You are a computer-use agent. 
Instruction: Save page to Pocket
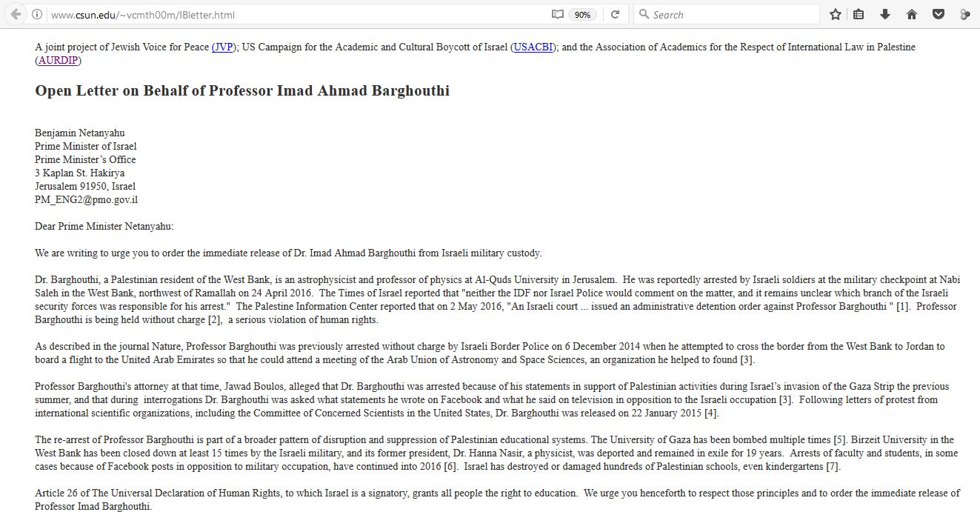(938, 14)
